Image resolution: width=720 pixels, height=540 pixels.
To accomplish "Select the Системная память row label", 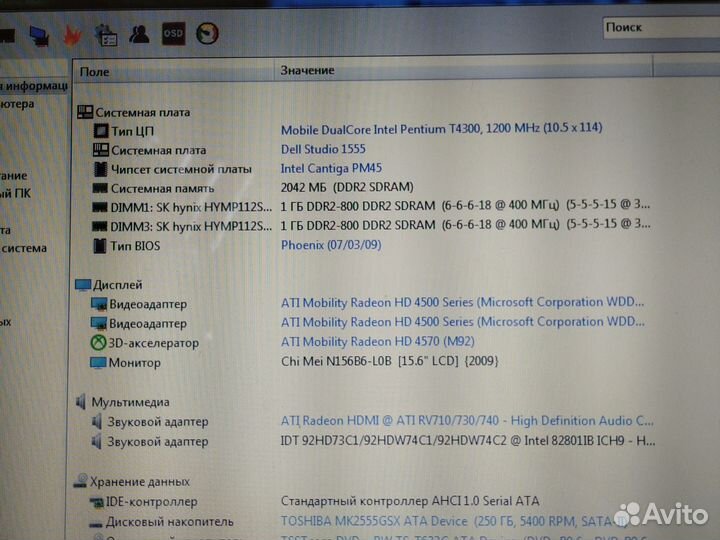I will tap(163, 189).
